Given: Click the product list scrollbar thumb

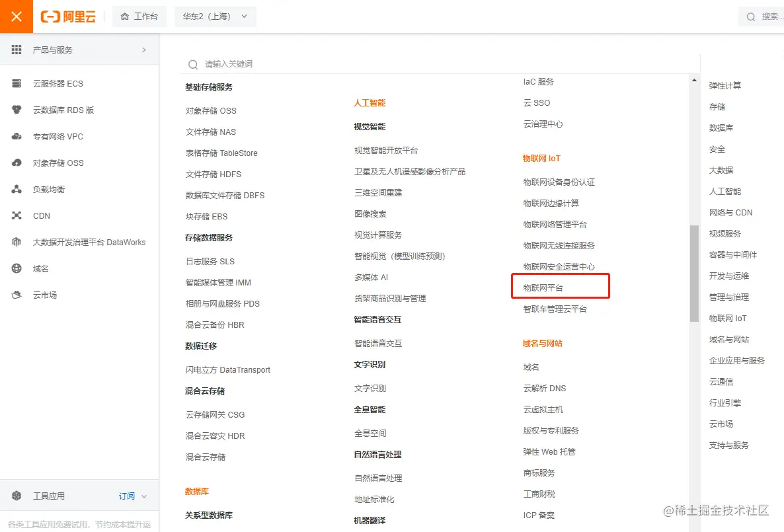Looking at the screenshot, I should click(x=694, y=273).
